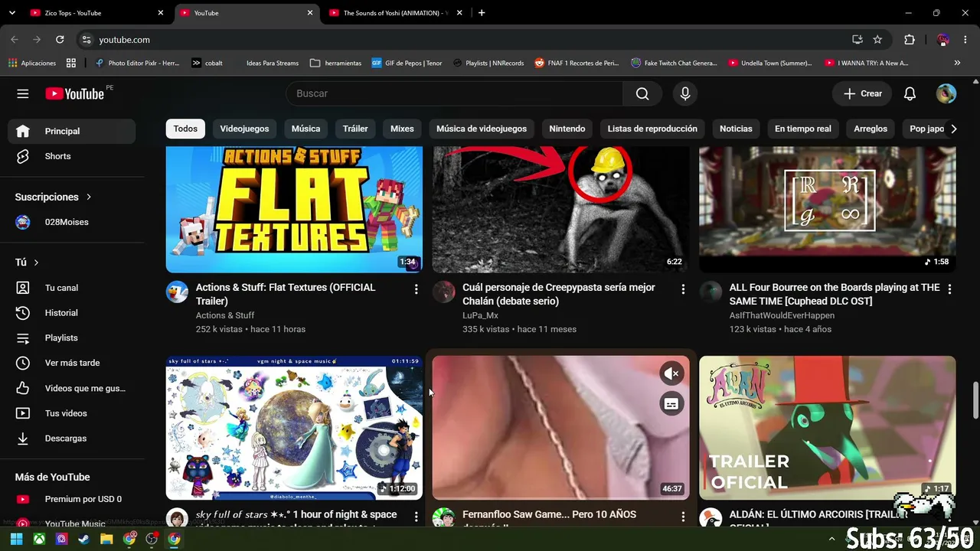Open the Chrome profile avatar
Screen dimensions: 980x551
click(943, 40)
